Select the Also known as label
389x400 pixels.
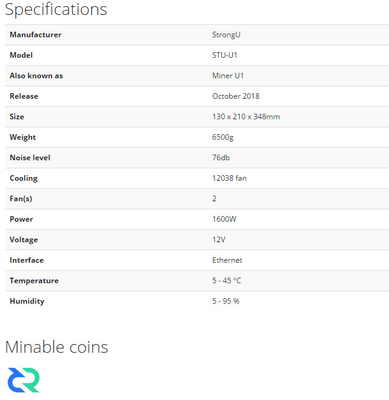tap(36, 76)
